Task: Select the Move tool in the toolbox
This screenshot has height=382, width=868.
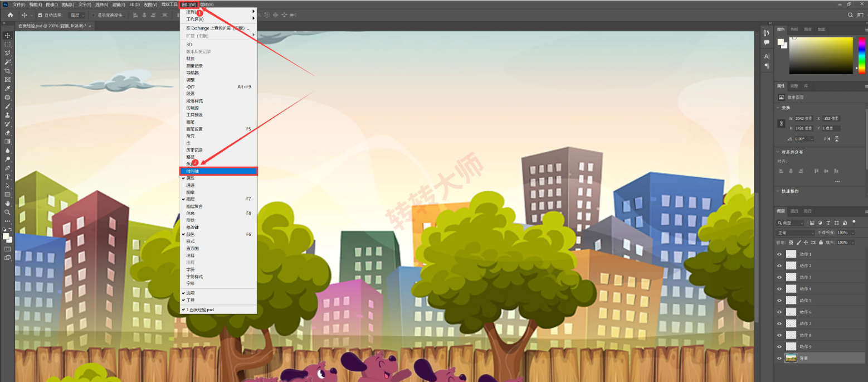Action: tap(8, 35)
